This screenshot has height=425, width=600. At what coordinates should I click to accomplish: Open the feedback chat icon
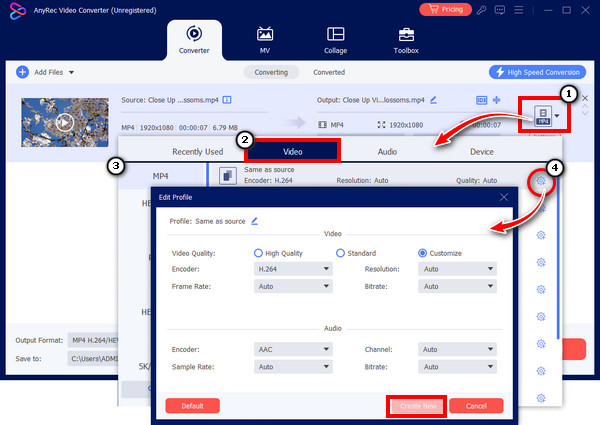pos(500,10)
